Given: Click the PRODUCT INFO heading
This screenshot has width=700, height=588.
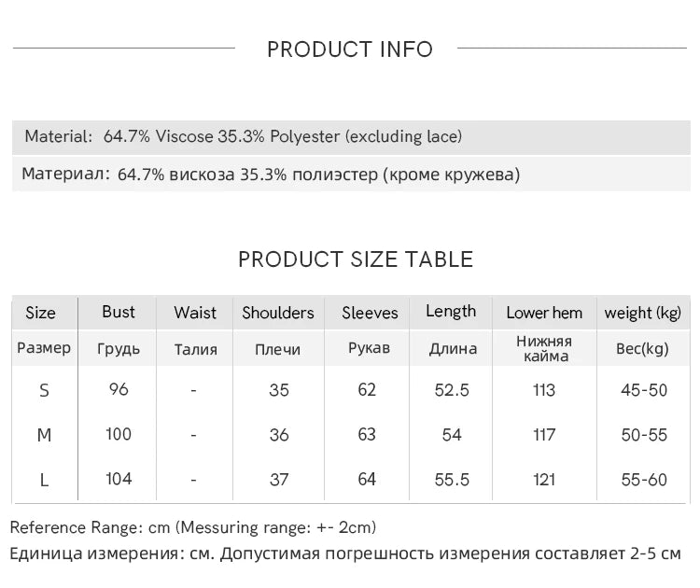Looking at the screenshot, I should click(x=350, y=49).
